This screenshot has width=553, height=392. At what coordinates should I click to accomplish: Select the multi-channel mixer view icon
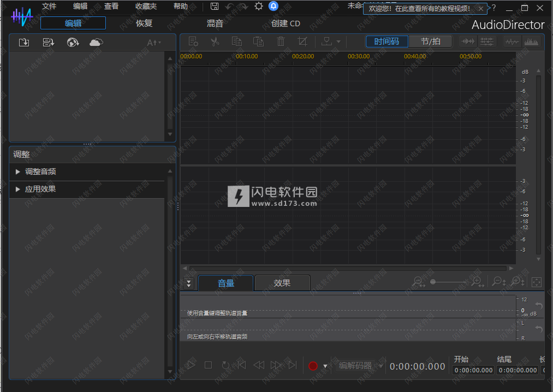point(487,41)
